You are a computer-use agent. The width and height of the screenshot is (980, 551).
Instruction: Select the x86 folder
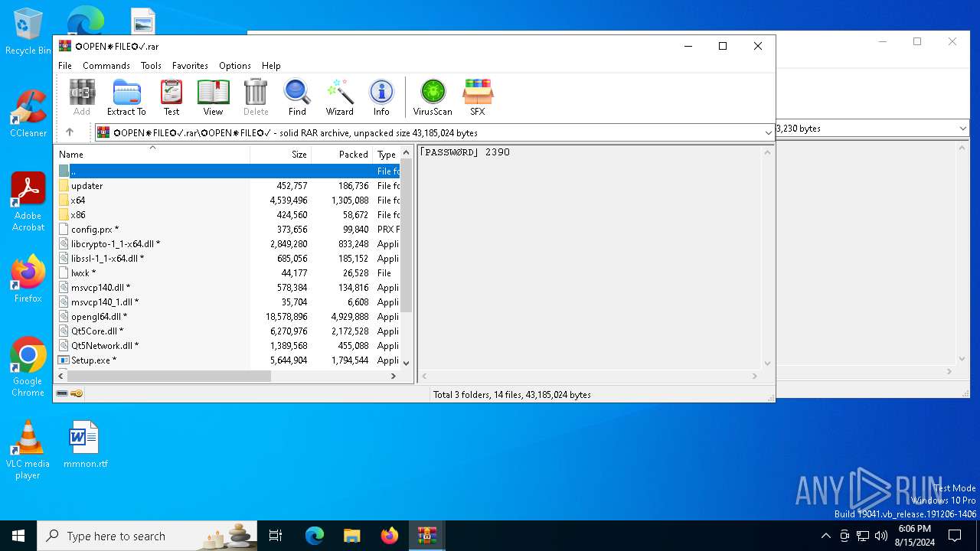pyautogui.click(x=228, y=215)
